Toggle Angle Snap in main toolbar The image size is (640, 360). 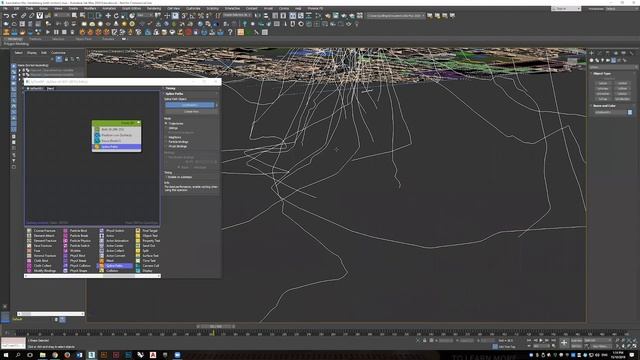tap(192, 16)
